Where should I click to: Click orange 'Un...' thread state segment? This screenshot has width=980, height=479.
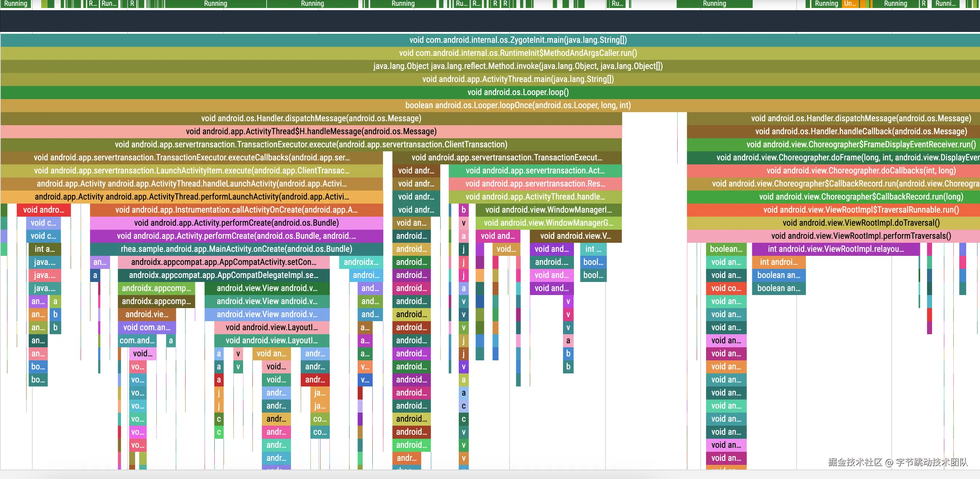(x=850, y=4)
